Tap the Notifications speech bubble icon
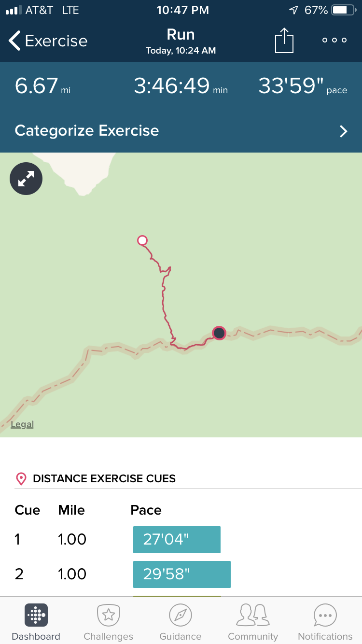362x644 pixels. point(325,615)
